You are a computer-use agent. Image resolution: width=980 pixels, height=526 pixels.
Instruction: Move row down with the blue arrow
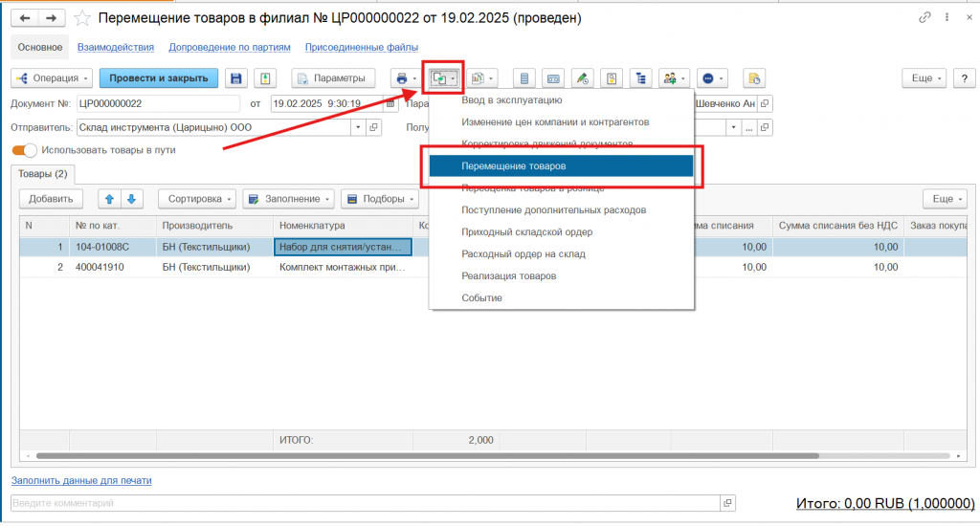[131, 199]
